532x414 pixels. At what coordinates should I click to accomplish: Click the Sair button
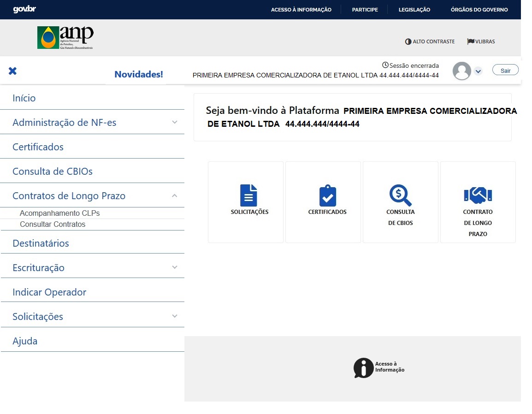pos(505,71)
